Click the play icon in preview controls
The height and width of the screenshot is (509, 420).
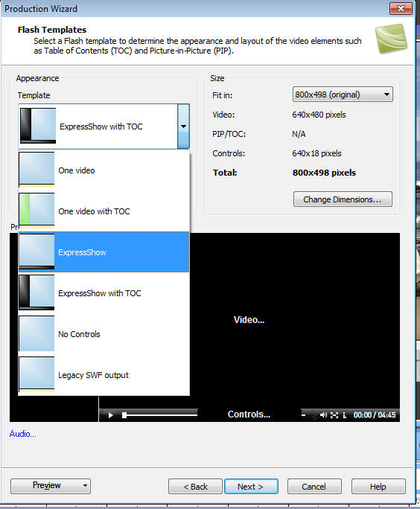pyautogui.click(x=110, y=415)
